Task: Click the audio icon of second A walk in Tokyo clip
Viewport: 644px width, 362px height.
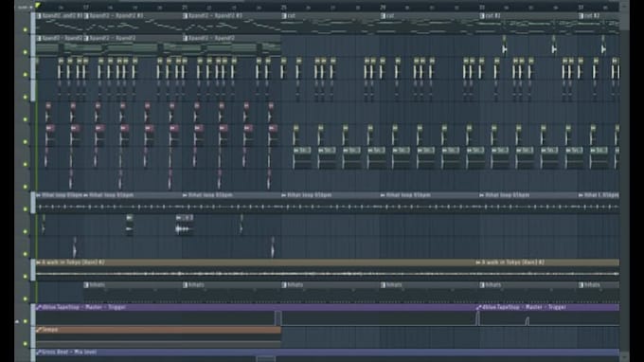Action: [478, 262]
